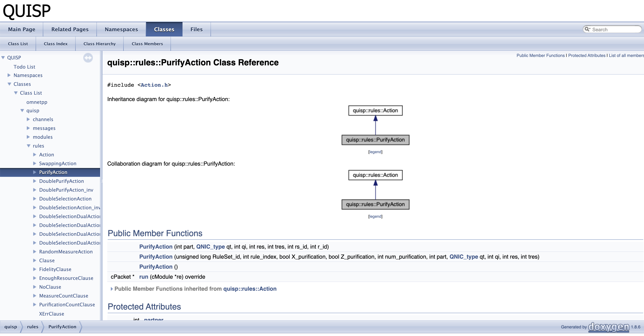Select the Namespaces menu tab
The image size is (644, 336).
(x=121, y=29)
